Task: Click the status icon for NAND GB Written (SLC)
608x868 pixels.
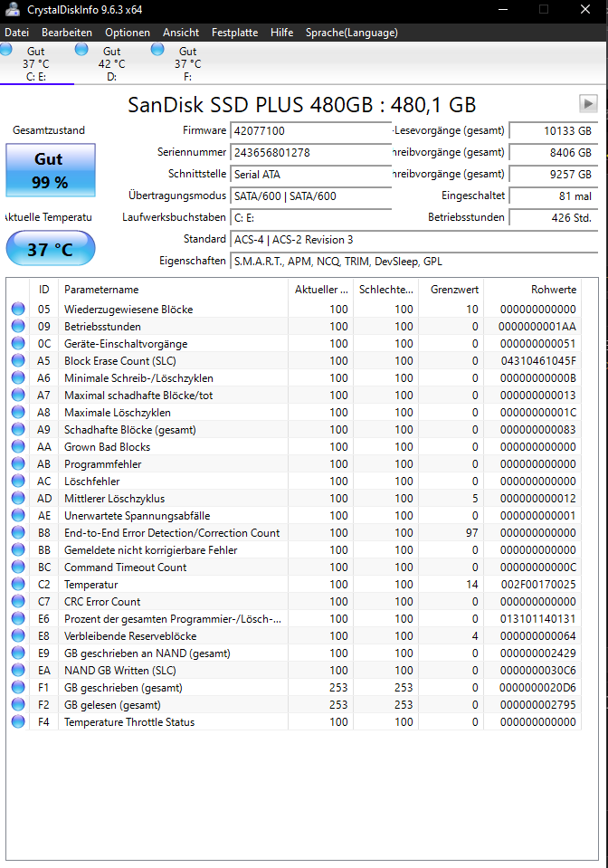Action: pos(18,670)
